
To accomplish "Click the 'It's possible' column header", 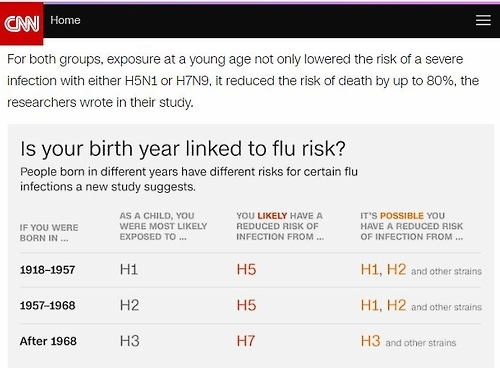I will [412, 226].
